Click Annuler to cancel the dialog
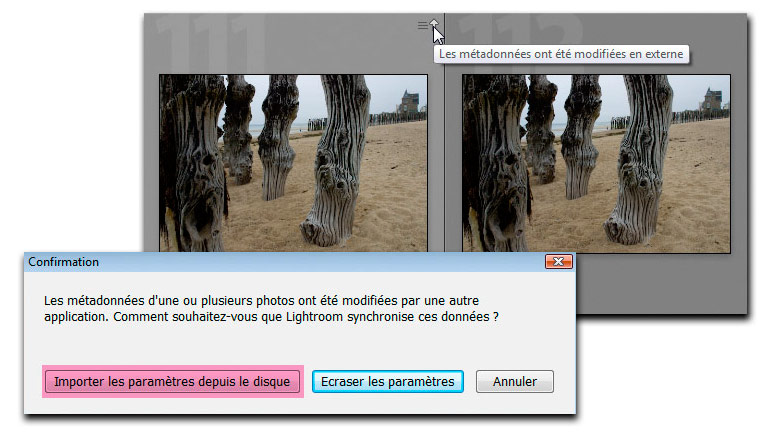The width and height of the screenshot is (766, 433). 515,382
